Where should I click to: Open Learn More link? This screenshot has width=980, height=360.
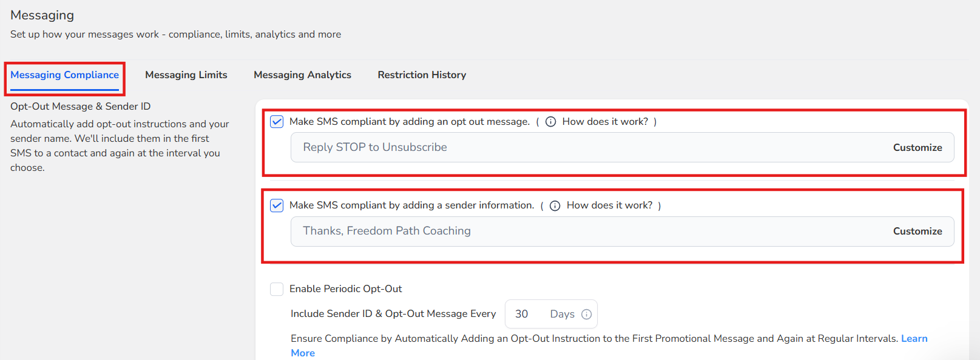click(914, 339)
